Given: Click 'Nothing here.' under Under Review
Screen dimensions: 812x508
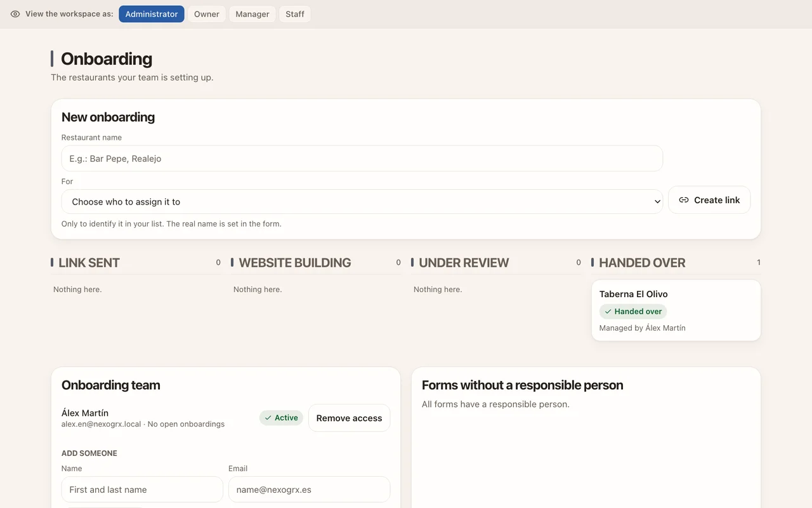Looking at the screenshot, I should (x=438, y=290).
